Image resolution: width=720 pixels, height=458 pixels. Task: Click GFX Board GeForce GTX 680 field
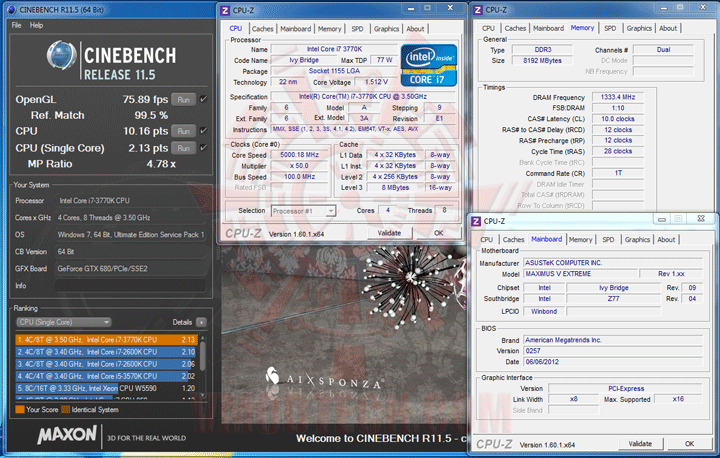130,269
